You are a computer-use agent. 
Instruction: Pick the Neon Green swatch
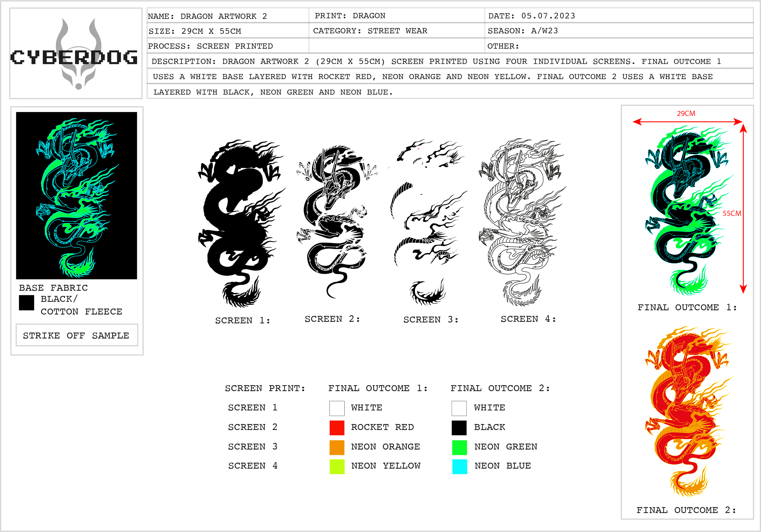(x=459, y=447)
